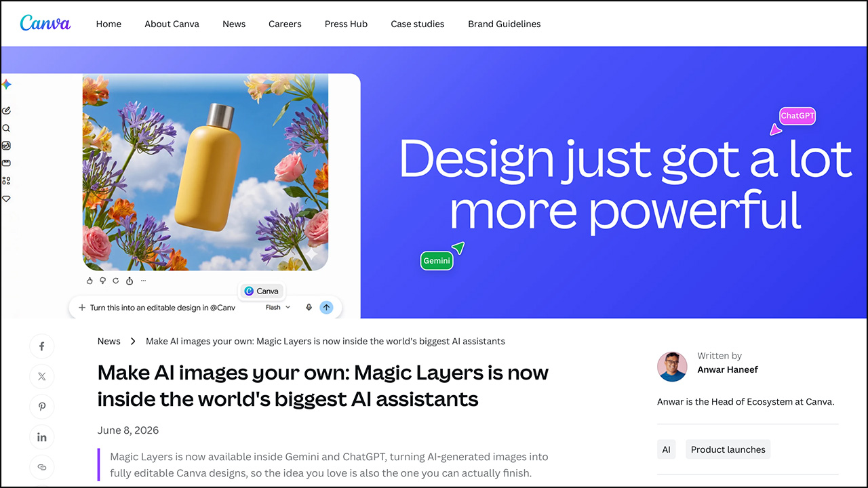Click 'Anwar is the Head of Ecosystem' text

[x=746, y=402]
